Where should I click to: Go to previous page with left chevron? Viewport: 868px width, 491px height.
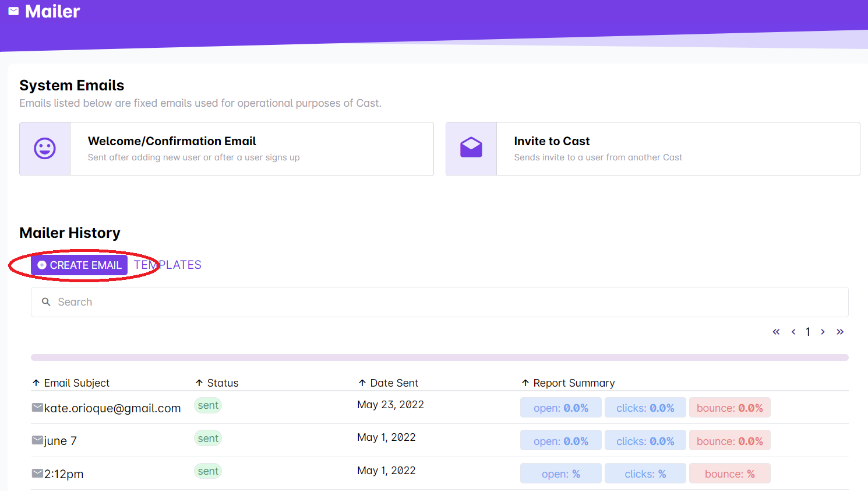click(x=793, y=332)
